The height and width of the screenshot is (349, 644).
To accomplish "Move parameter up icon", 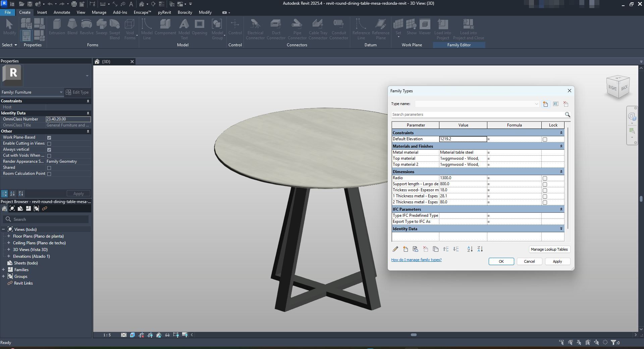I will click(x=446, y=249).
